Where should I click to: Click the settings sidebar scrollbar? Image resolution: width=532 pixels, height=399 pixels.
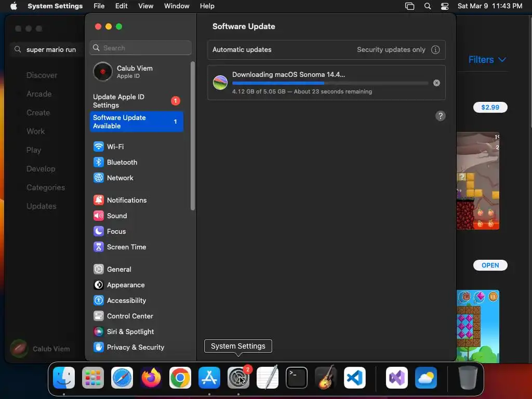point(193,136)
